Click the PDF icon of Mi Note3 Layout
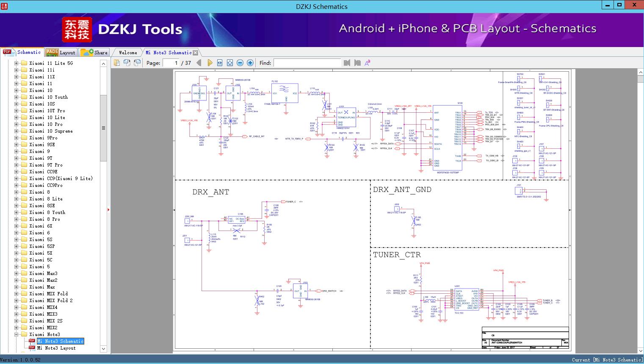 (x=32, y=347)
